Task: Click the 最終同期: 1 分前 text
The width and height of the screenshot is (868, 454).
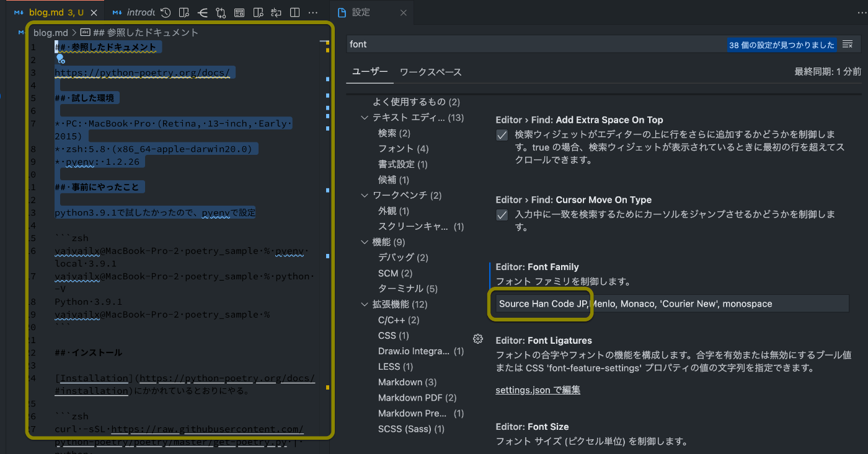Action: (828, 72)
